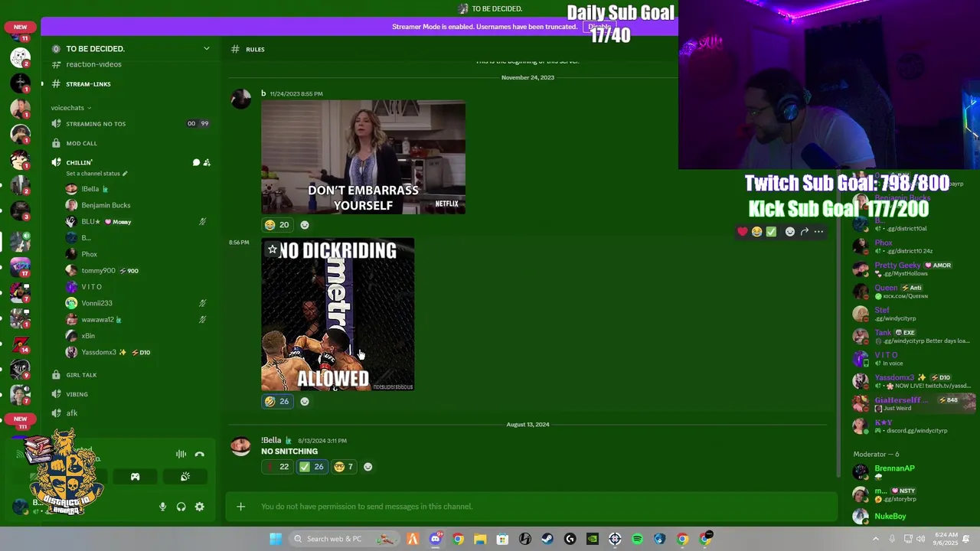
Task: Toggle laughing reaction with 20 count
Action: click(x=277, y=225)
